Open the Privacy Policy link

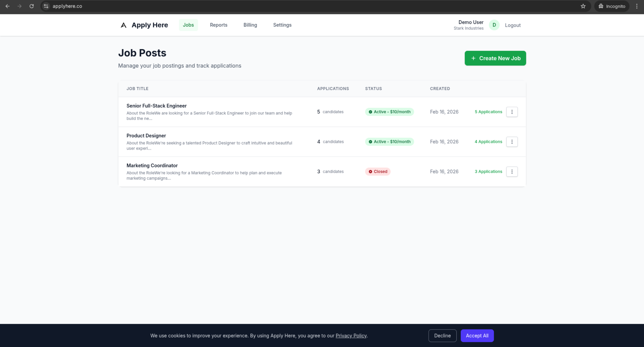click(351, 336)
